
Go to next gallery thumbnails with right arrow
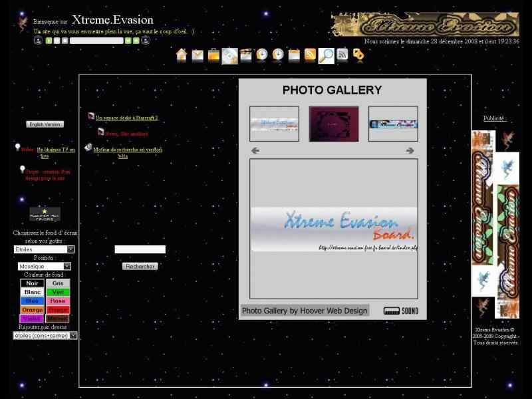pos(410,151)
